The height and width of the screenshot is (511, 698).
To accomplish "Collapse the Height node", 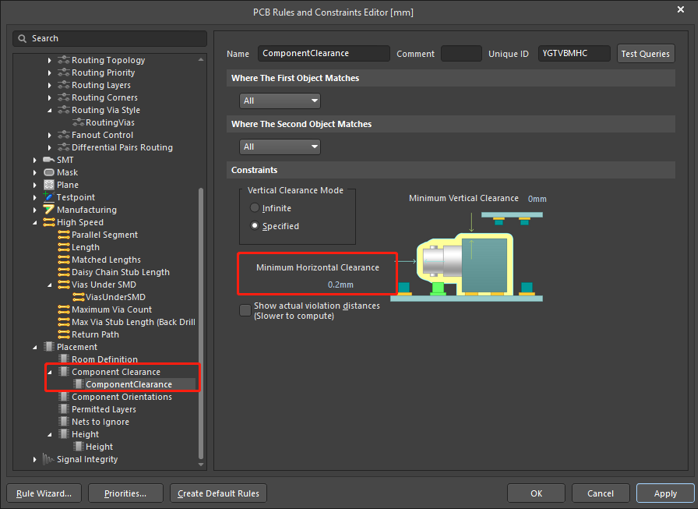I will [x=49, y=434].
